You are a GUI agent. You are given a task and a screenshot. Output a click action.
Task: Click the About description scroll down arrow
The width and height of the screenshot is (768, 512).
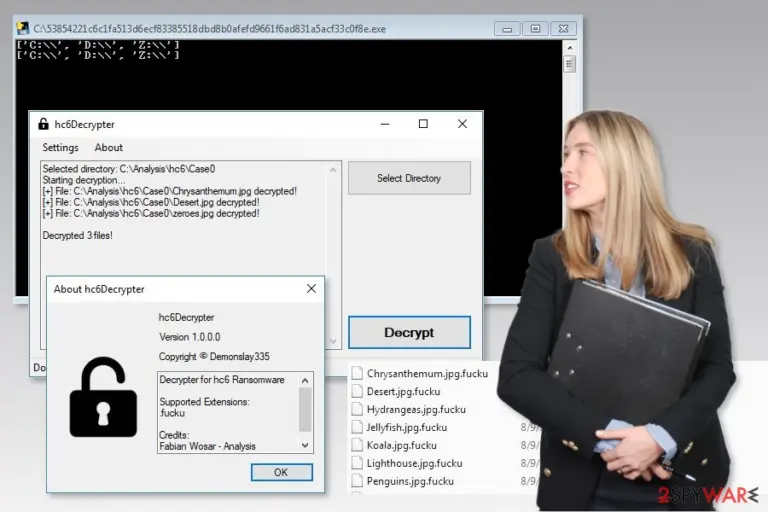[x=305, y=445]
